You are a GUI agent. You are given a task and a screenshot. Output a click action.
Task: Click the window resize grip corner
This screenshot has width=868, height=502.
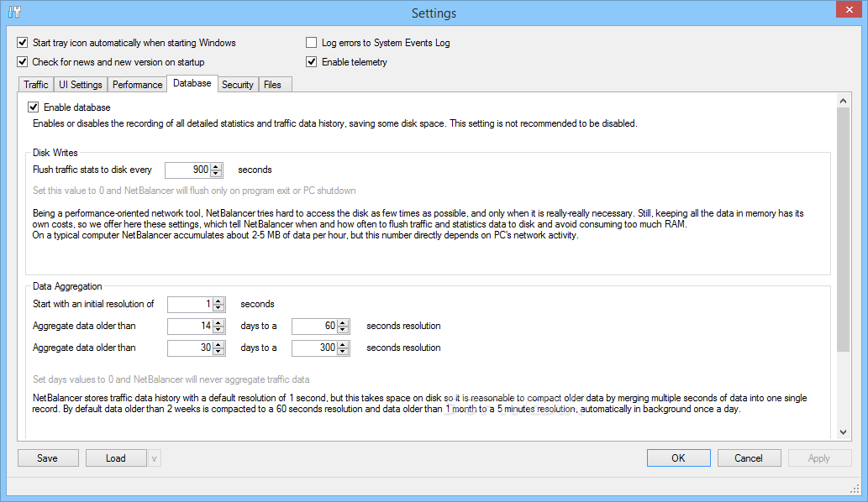point(855,489)
